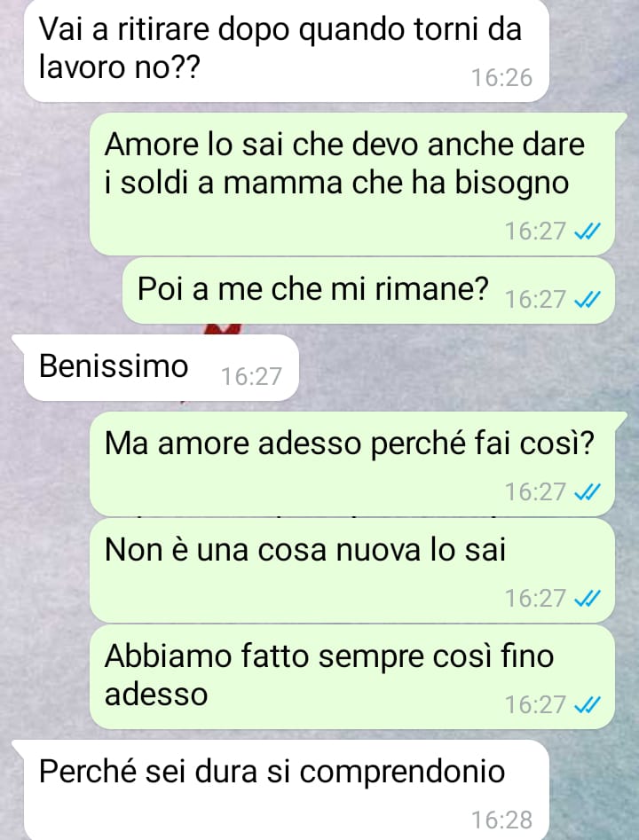Select the 'Amore lo sai che devo' message
639x840 pixels.
(352, 184)
